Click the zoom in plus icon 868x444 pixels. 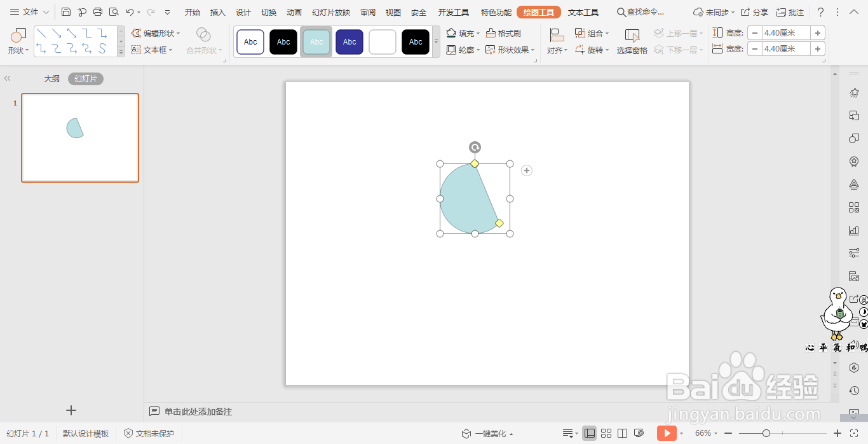point(837,433)
